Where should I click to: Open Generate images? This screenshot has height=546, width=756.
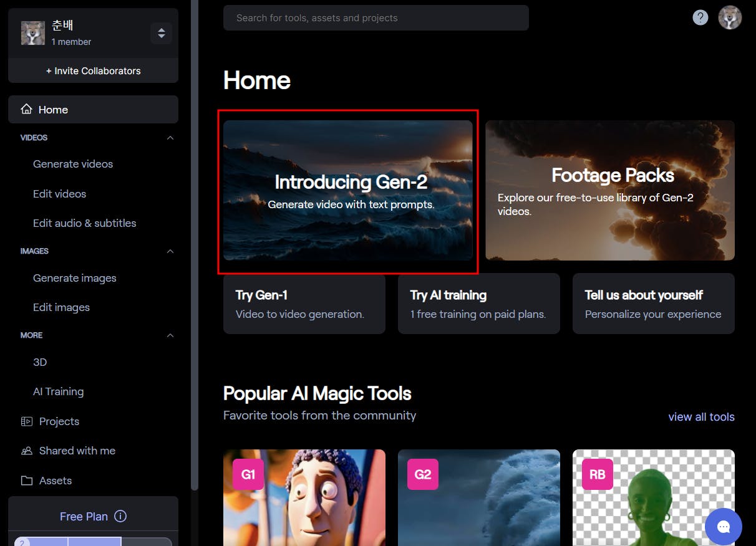click(75, 278)
